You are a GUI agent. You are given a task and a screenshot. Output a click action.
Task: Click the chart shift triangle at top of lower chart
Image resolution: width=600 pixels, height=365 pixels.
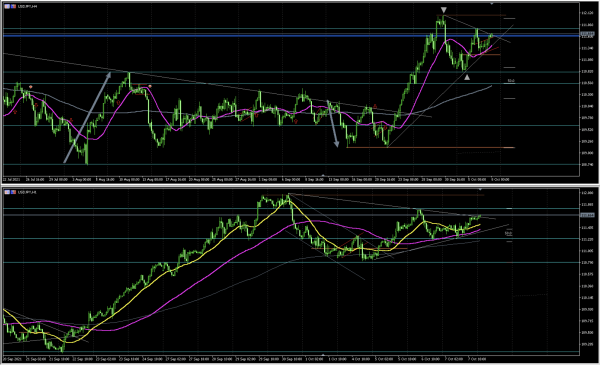480,189
